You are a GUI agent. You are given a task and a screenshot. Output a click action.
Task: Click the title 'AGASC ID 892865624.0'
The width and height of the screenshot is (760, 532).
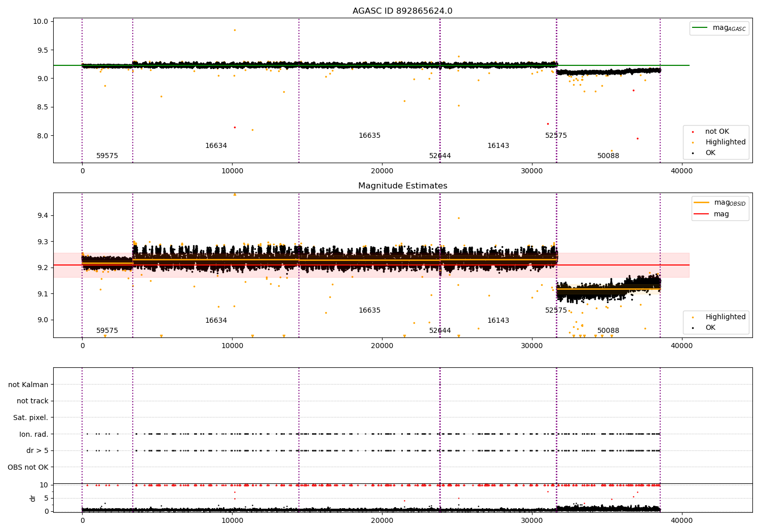click(402, 11)
